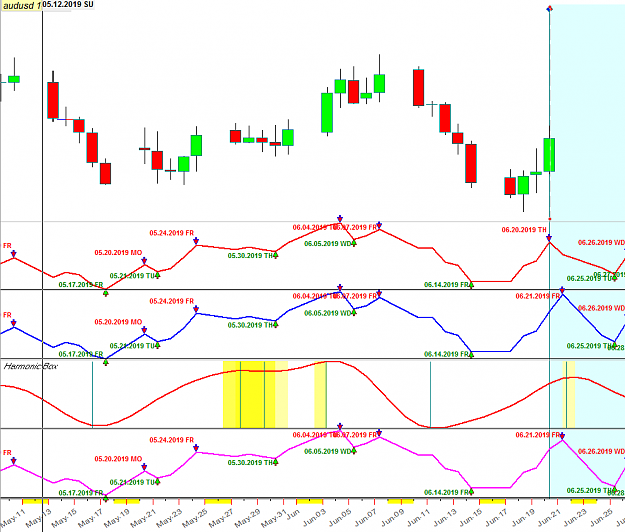Click the narrow yellow zone in Harmonic Box near Jun.03

click(x=320, y=395)
